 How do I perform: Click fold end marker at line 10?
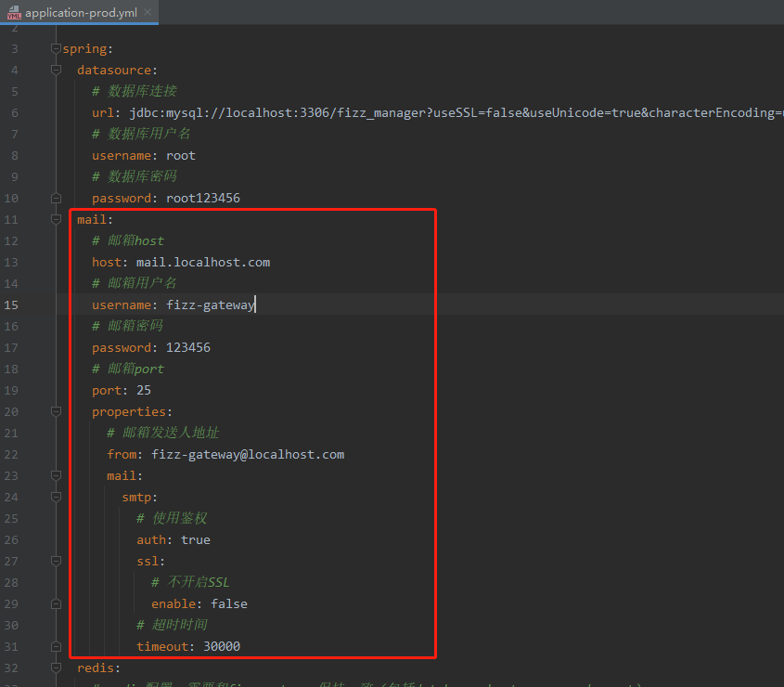[x=56, y=198]
